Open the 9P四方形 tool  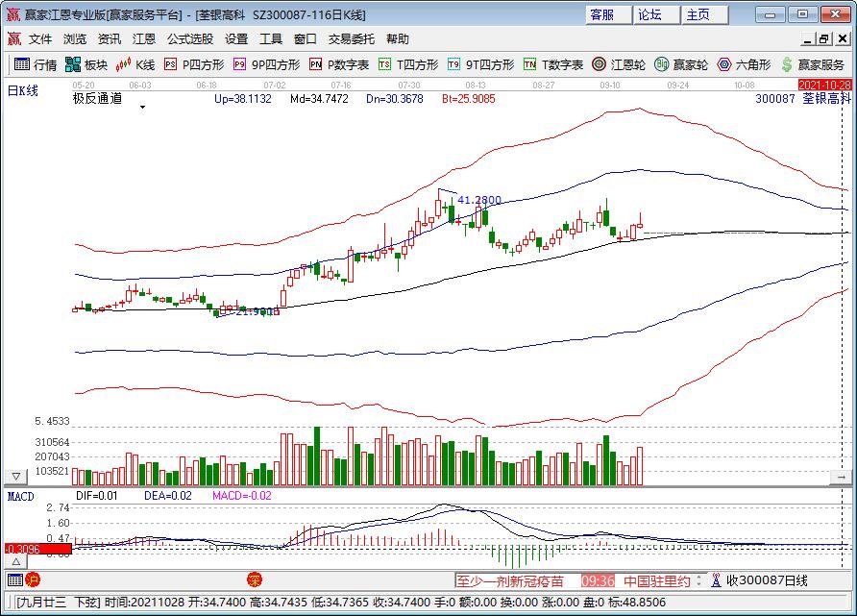267,64
